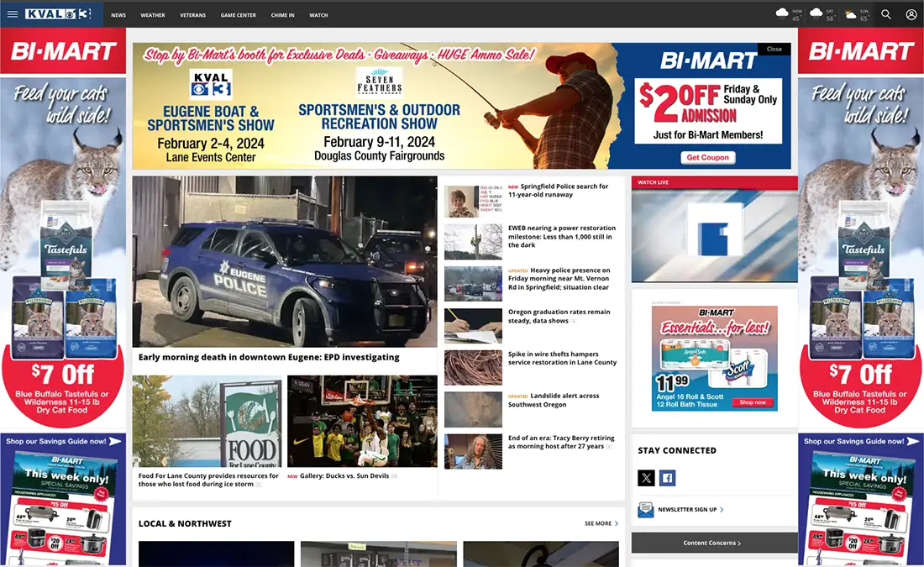The image size is (924, 567).
Task: Open the Facebook social icon
Action: 667,478
